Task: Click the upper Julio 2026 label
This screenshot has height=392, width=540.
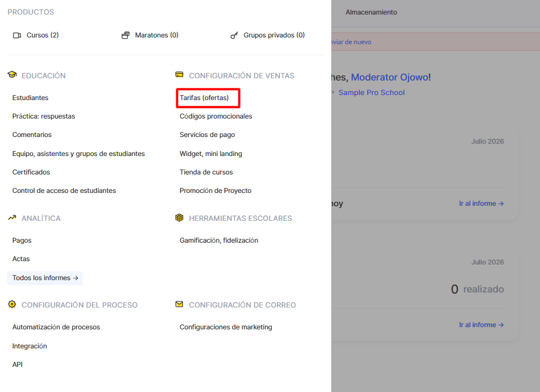Action: [x=487, y=141]
